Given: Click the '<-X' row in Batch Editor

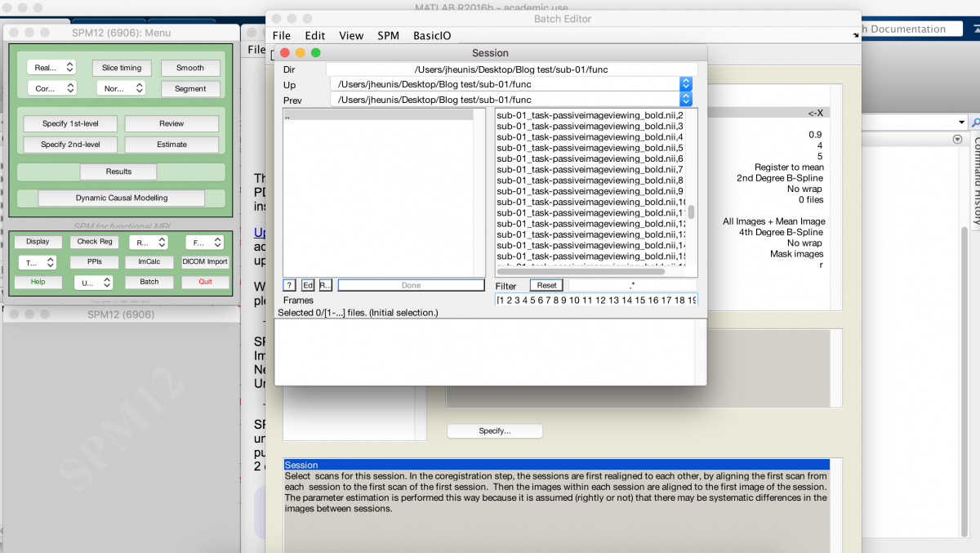Looking at the screenshot, I should pyautogui.click(x=768, y=113).
